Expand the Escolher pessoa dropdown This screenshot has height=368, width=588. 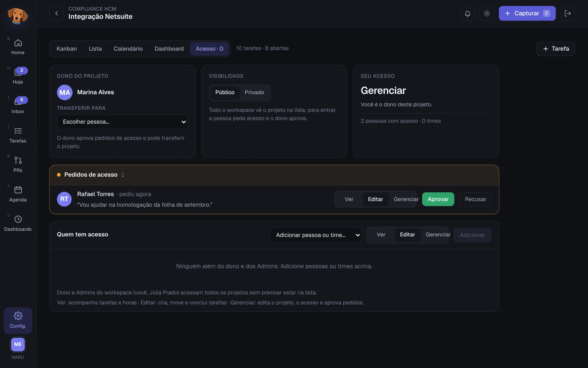tap(122, 122)
